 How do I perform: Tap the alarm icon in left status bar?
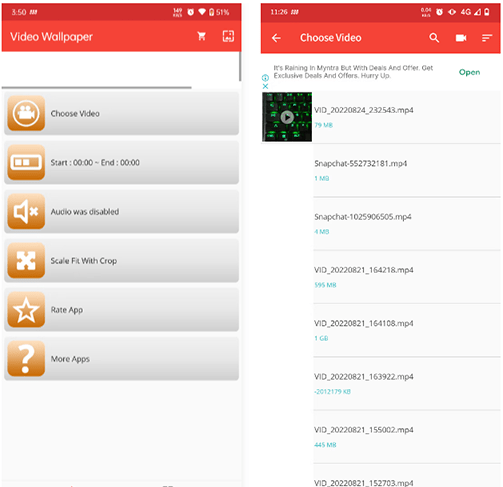tap(190, 12)
